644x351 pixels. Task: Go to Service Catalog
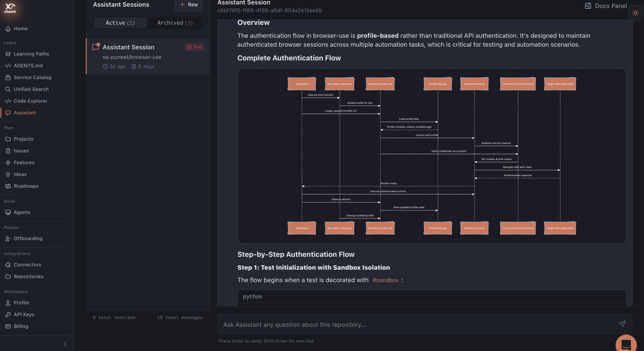[32, 78]
